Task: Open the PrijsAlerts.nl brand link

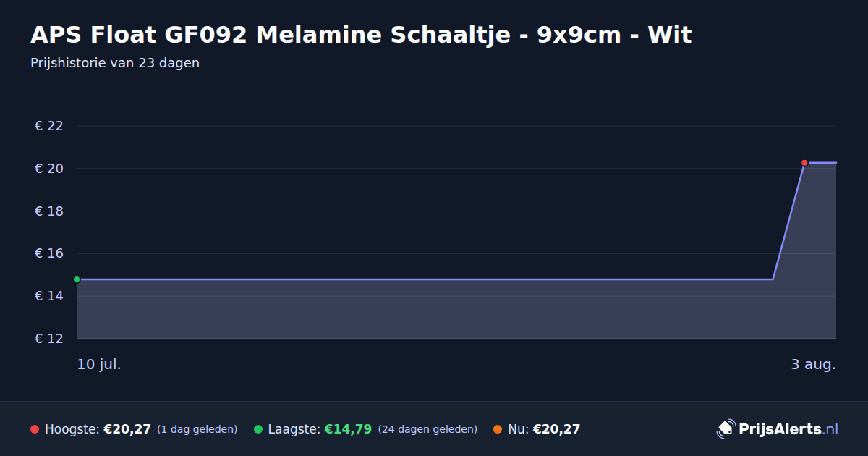Action: [x=778, y=429]
